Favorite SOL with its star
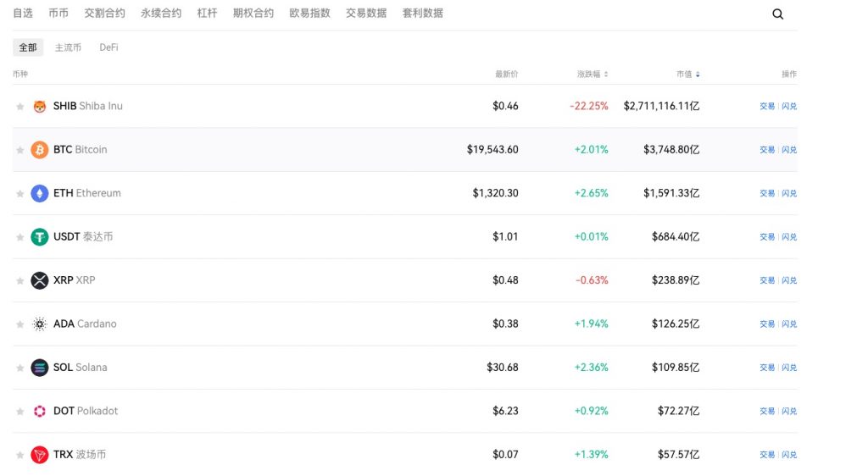The width and height of the screenshot is (868, 476). (x=20, y=368)
